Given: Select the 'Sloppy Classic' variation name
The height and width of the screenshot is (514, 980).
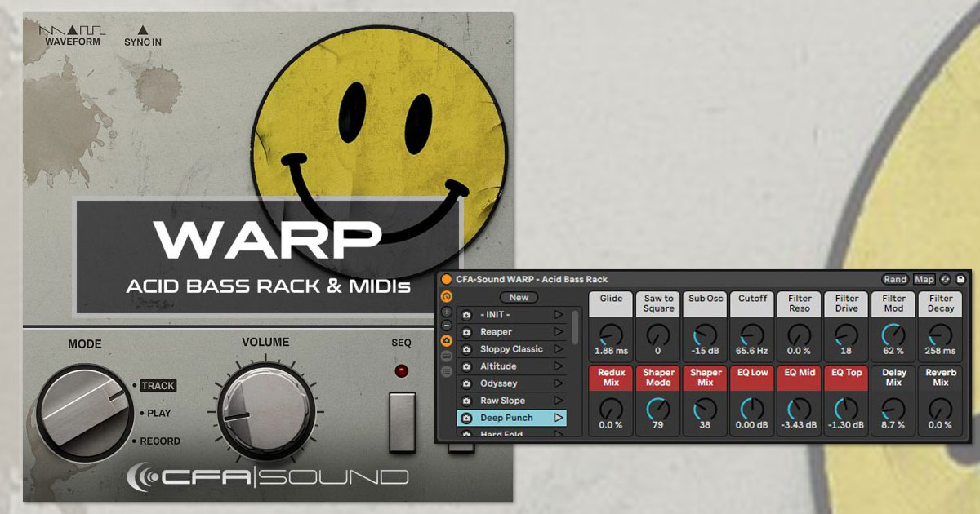Looking at the screenshot, I should click(511, 349).
